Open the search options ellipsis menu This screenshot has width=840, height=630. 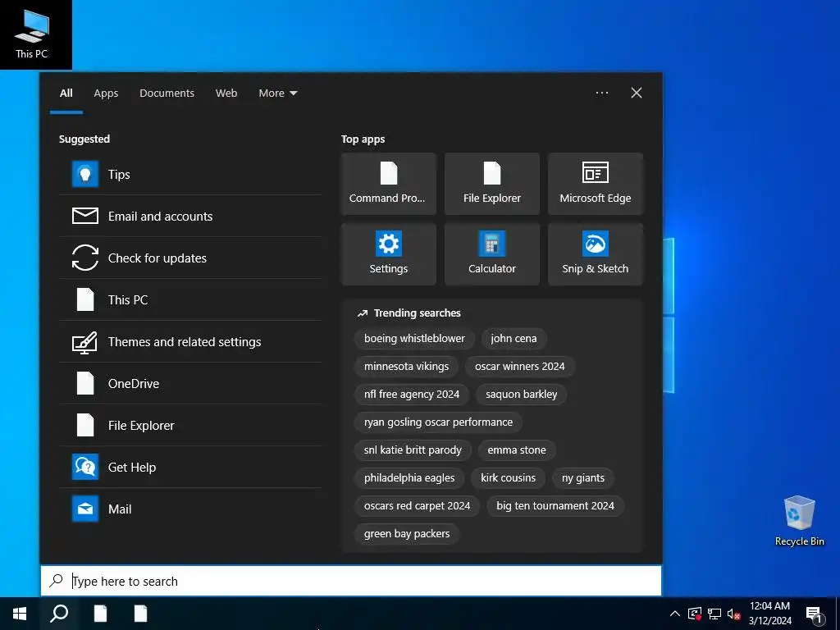[x=602, y=93]
